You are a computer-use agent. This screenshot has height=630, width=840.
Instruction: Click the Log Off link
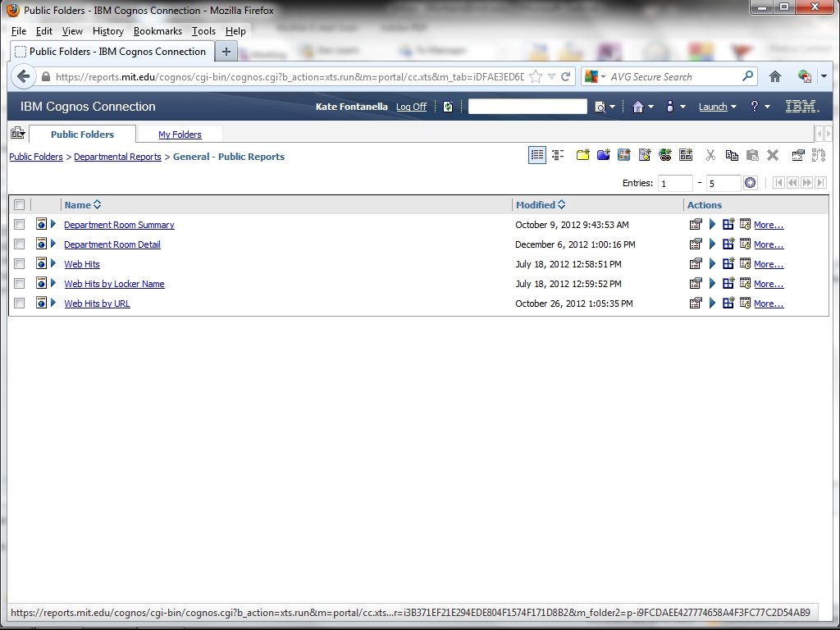click(411, 107)
